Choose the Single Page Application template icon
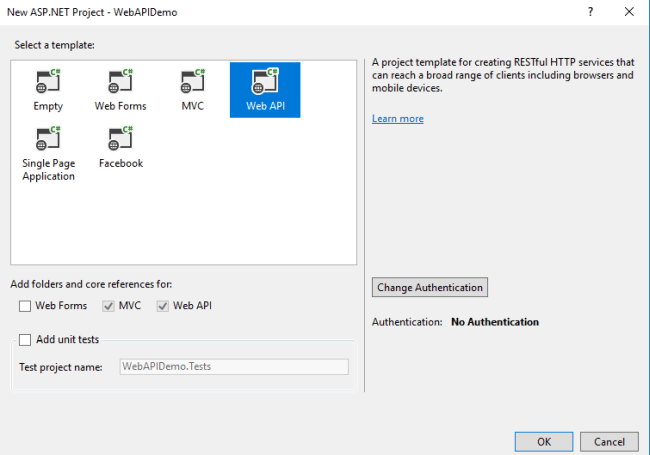 coord(48,139)
